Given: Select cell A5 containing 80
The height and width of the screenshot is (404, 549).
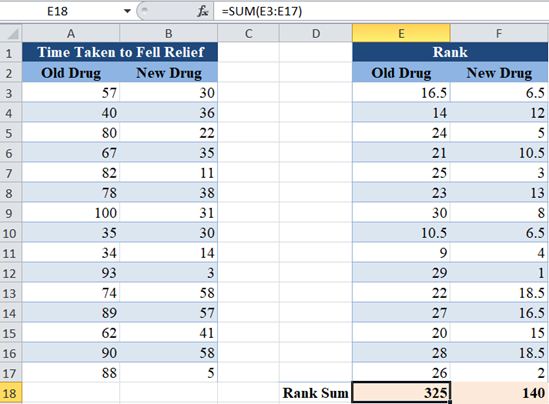Looking at the screenshot, I should click(x=71, y=132).
